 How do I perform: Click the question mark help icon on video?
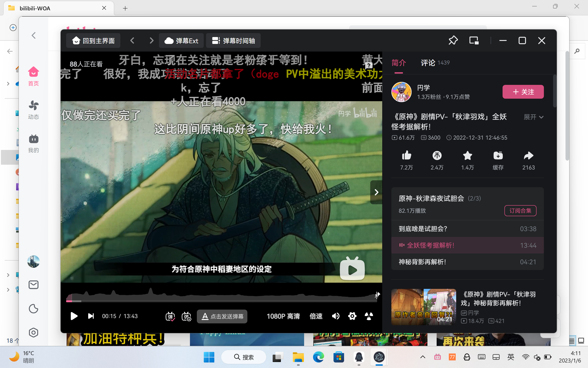369,65
